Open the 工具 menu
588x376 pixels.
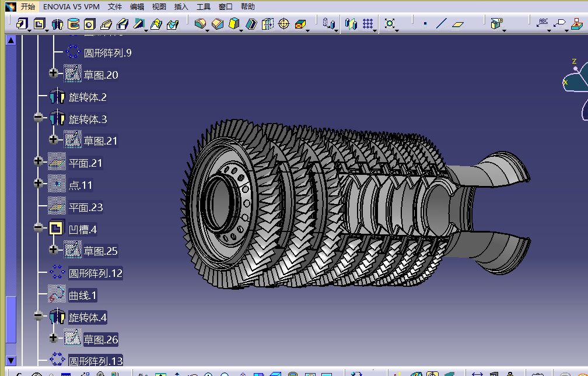203,6
